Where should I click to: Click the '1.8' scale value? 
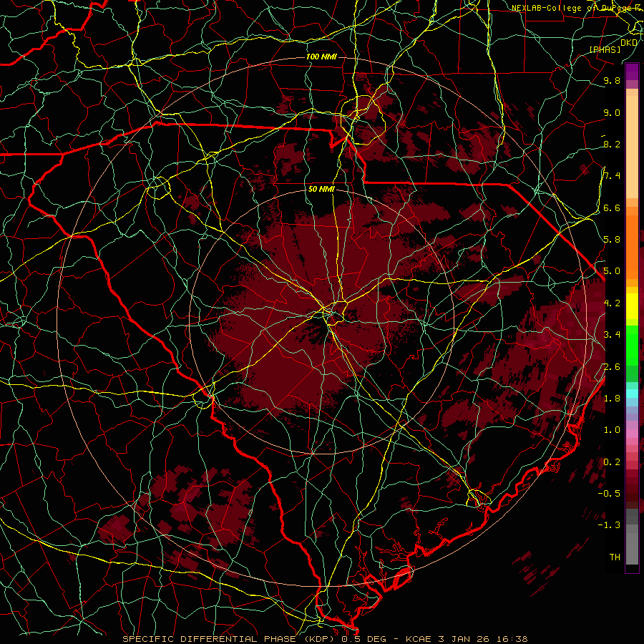pyautogui.click(x=612, y=399)
